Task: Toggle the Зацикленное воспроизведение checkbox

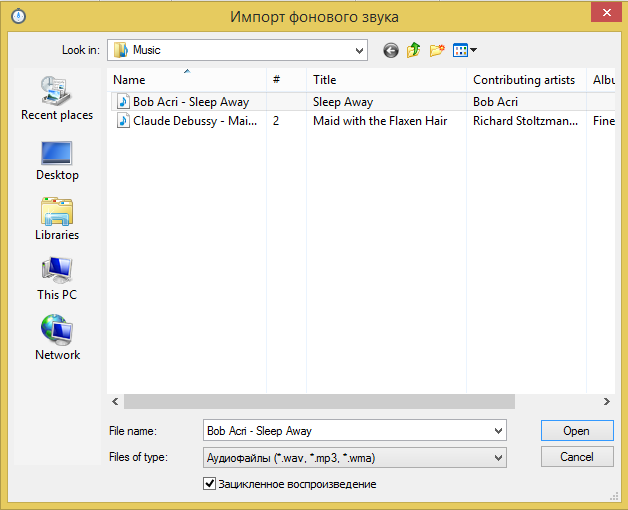Action: [x=209, y=484]
